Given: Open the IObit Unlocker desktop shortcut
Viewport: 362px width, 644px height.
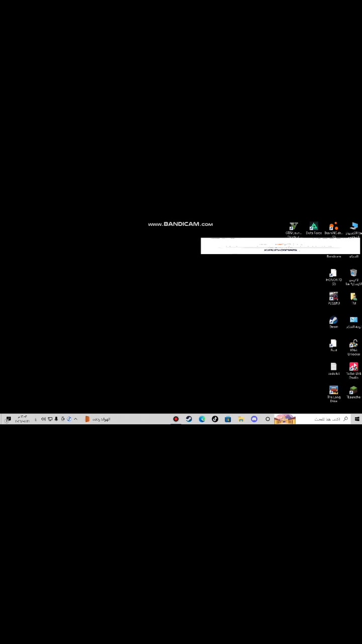Looking at the screenshot, I should click(x=353, y=348).
